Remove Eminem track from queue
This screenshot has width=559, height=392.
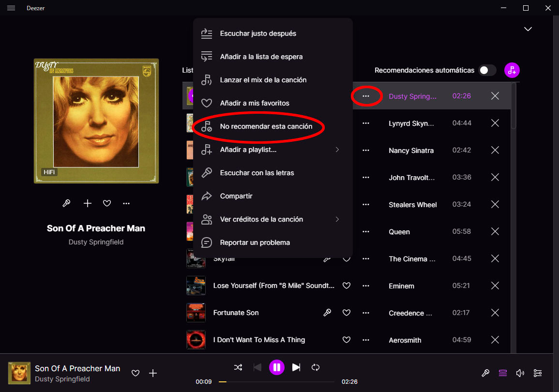click(495, 286)
